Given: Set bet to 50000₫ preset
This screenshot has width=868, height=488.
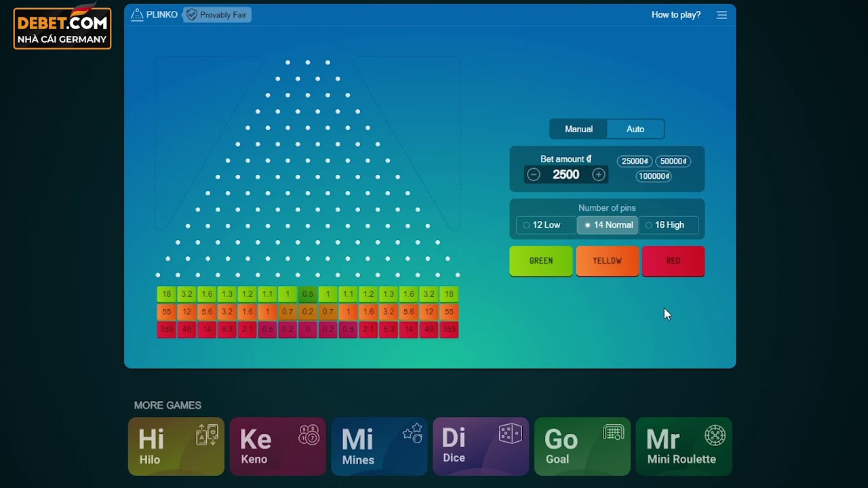Looking at the screenshot, I should 673,161.
